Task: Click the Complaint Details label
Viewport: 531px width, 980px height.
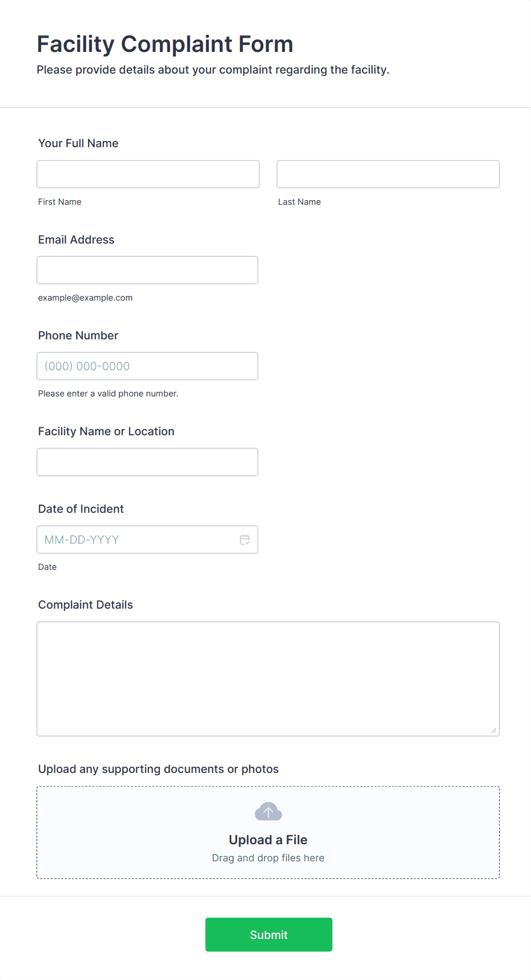Action: pyautogui.click(x=86, y=605)
